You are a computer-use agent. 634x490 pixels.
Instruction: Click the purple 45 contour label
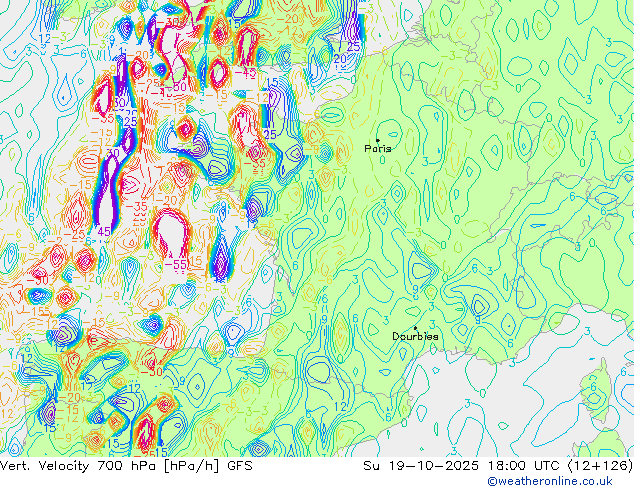point(104,232)
